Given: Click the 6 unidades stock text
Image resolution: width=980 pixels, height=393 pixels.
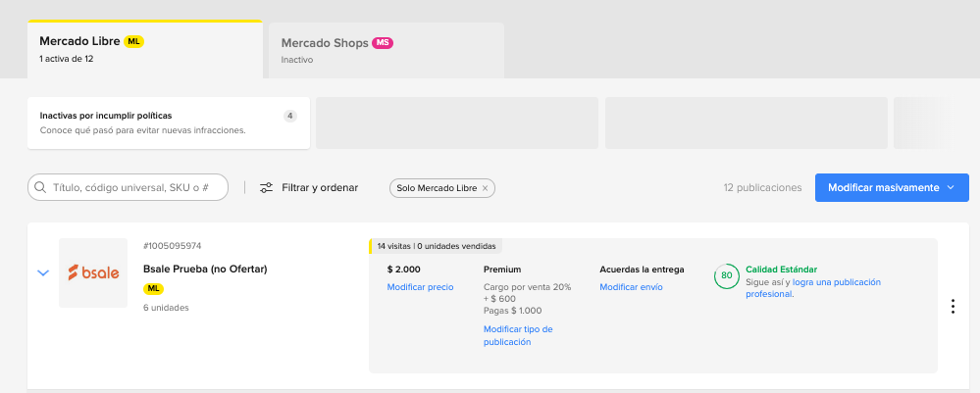Looking at the screenshot, I should [x=166, y=308].
